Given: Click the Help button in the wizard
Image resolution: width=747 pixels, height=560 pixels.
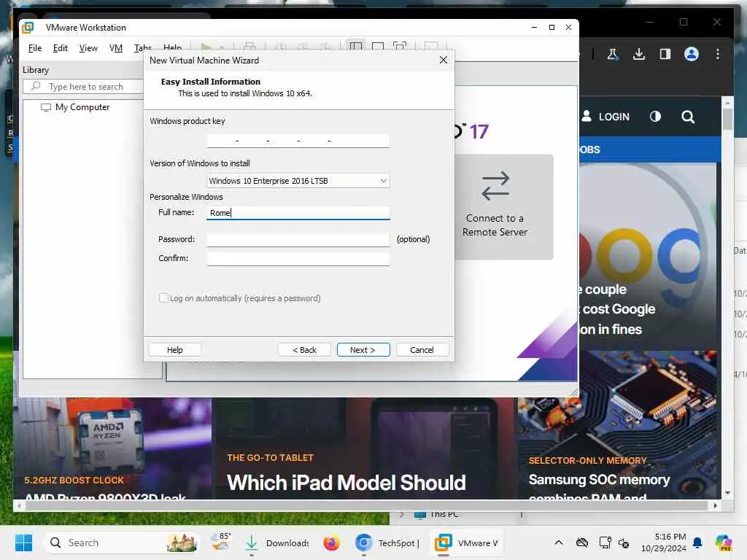Looking at the screenshot, I should click(x=175, y=350).
